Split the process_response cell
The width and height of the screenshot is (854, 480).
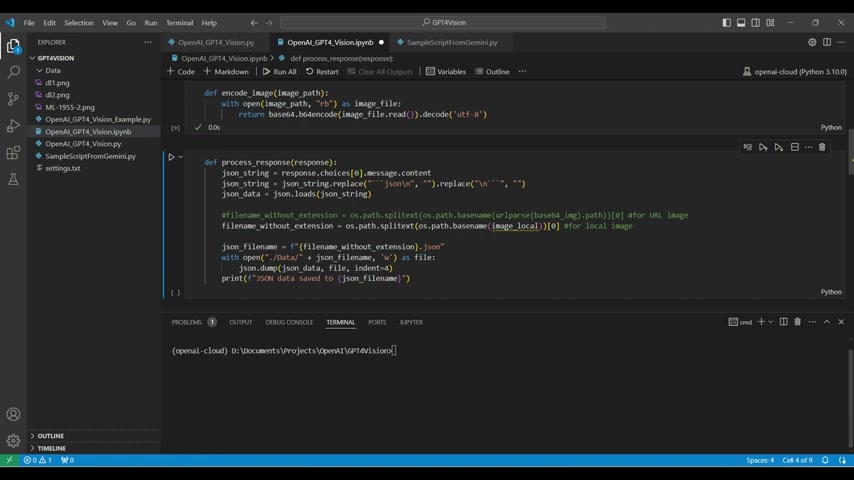point(795,147)
